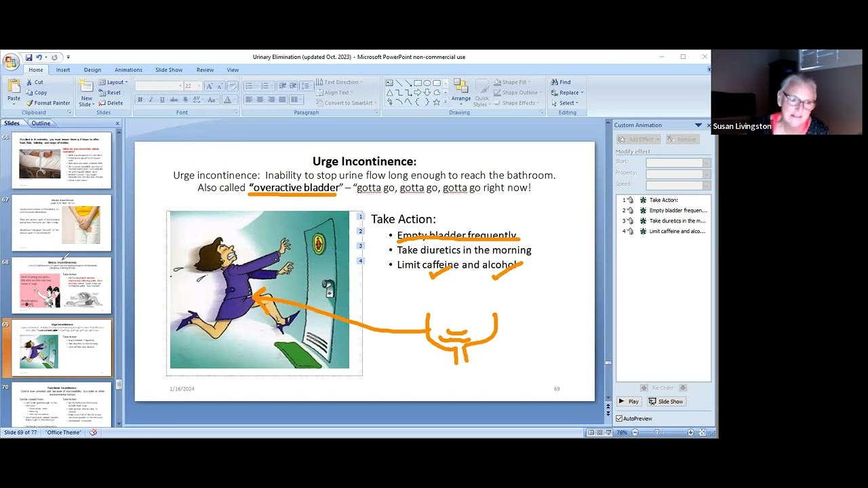Select the rectangle shape in shapes gallery

(418, 83)
